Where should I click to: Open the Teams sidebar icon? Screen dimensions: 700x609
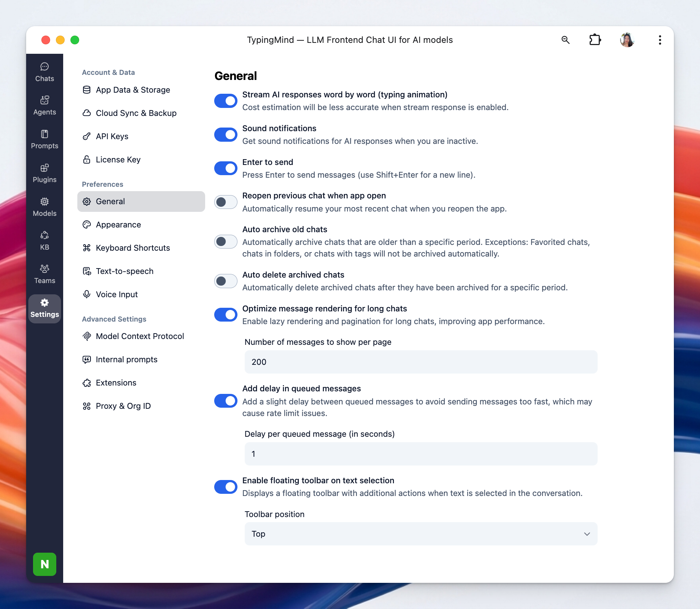[x=44, y=274]
